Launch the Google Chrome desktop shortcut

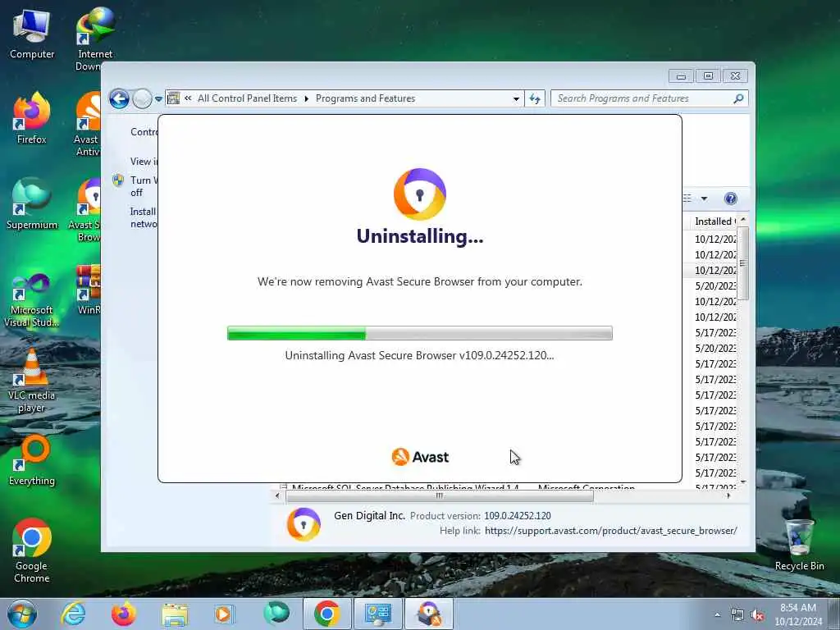32,550
